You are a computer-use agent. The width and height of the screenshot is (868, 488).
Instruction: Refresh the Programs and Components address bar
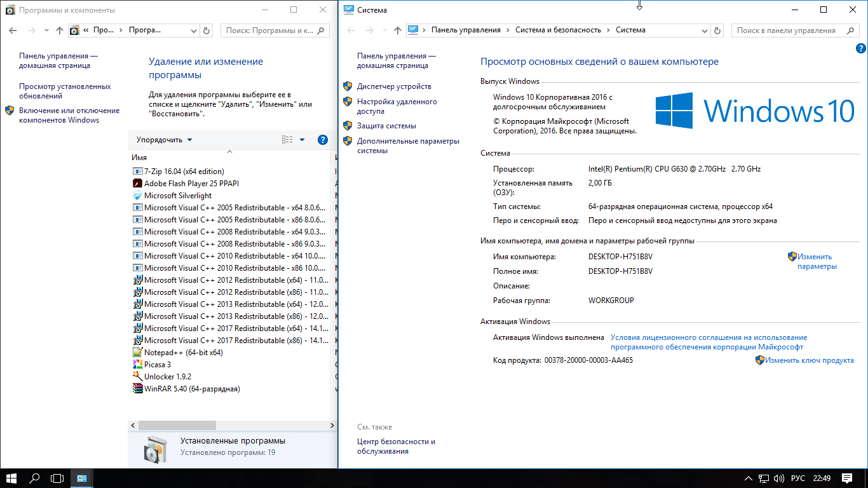pos(206,30)
